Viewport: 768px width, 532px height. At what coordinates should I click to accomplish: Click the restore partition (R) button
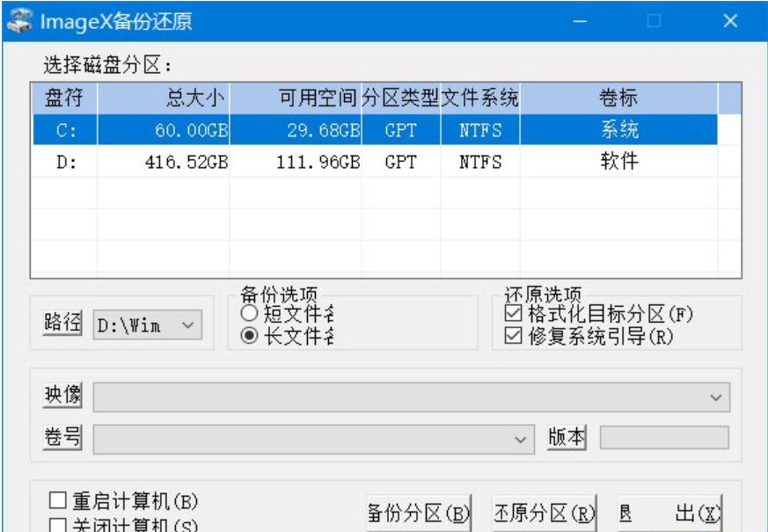[x=545, y=514]
